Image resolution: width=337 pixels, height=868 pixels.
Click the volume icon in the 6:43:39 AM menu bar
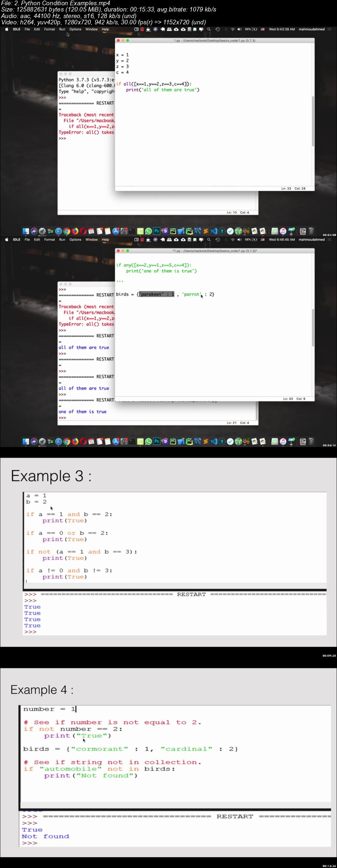239,29
